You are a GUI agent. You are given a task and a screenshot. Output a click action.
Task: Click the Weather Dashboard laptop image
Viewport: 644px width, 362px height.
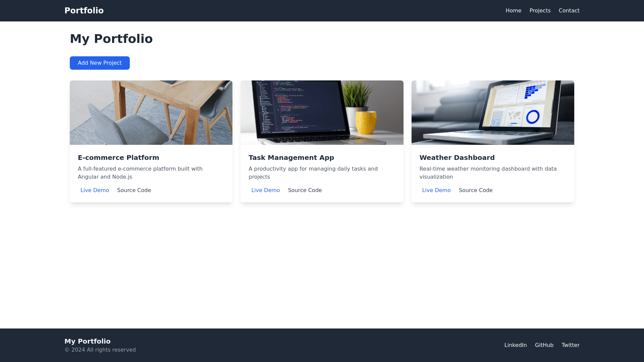492,113
